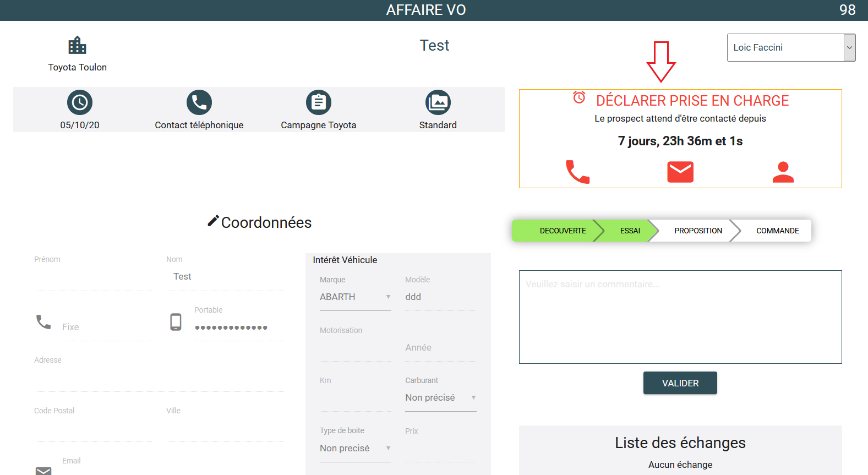Screen dimensions: 868x475
Task: Open the Carburant Non précisé dropdown
Action: pos(440,398)
